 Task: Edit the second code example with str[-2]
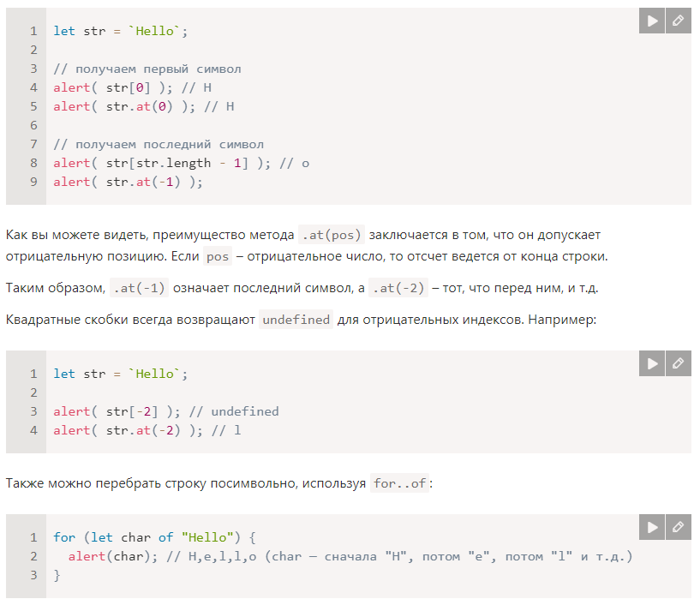coord(678,363)
